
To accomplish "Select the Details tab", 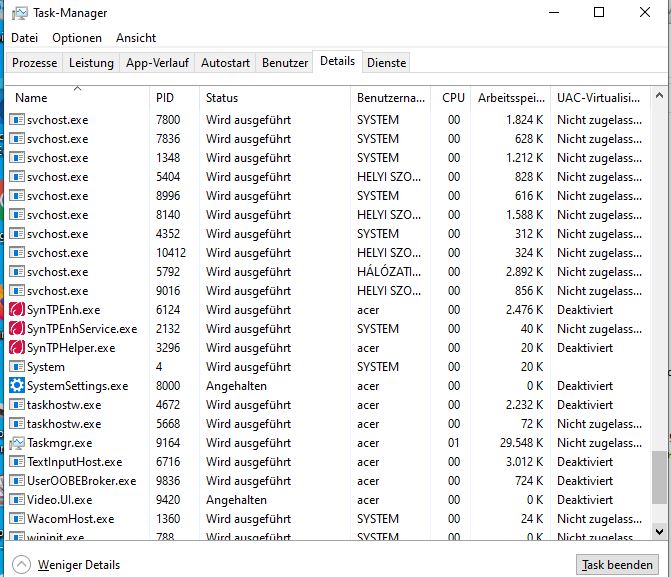I will (x=338, y=61).
